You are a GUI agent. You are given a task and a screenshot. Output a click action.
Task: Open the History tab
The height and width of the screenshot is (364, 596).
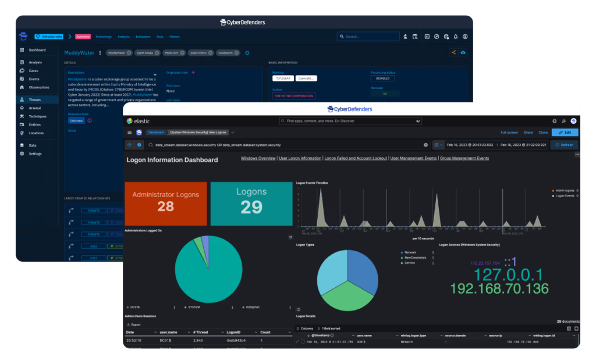click(175, 37)
